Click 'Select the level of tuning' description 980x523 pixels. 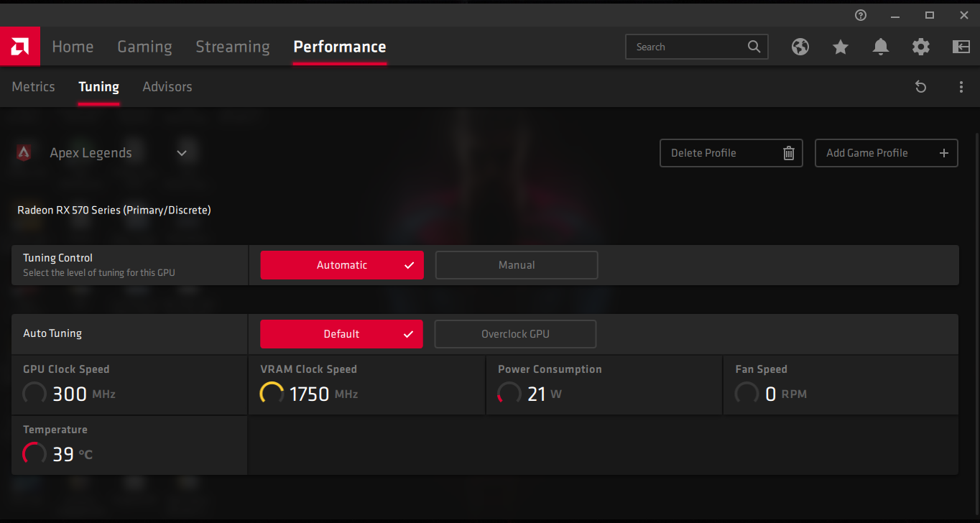(99, 273)
